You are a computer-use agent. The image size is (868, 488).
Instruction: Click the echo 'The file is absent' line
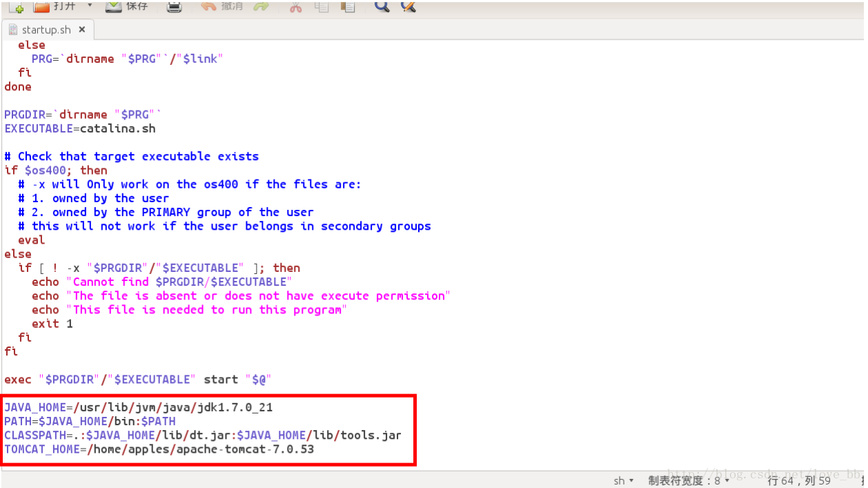click(x=241, y=295)
